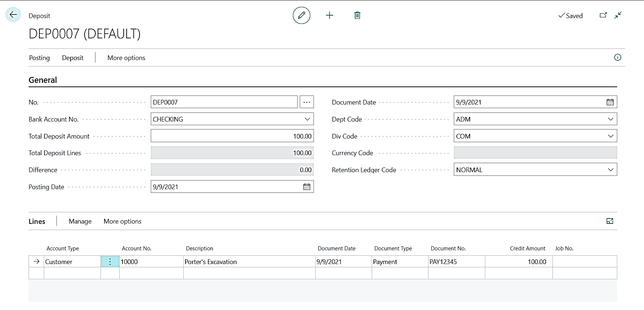This screenshot has width=644, height=310.
Task: Expand the Div Code dropdown
Action: click(x=610, y=136)
